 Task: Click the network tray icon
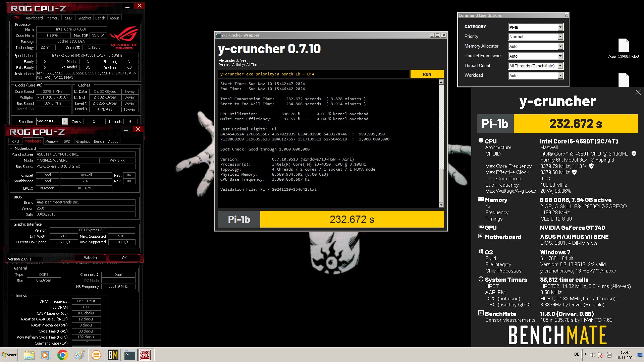(609, 355)
